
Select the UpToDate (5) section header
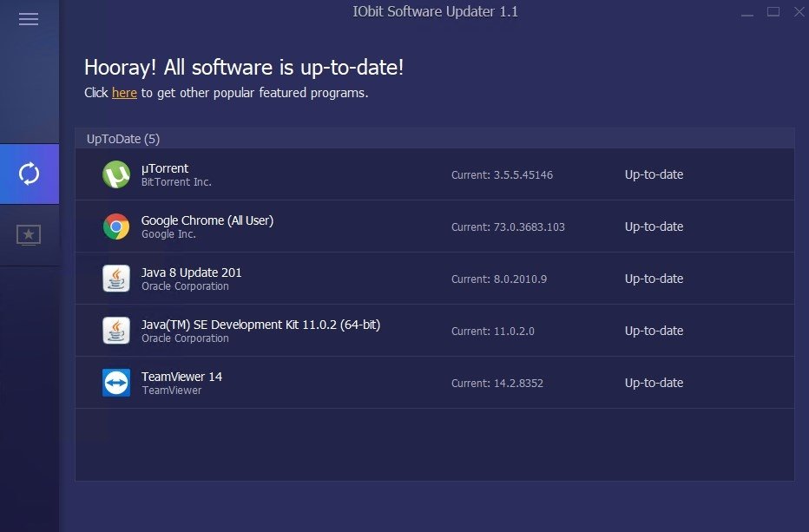434,139
